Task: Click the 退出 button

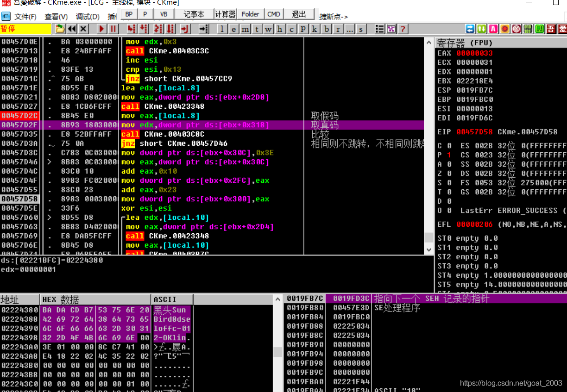Action: pos(299,14)
